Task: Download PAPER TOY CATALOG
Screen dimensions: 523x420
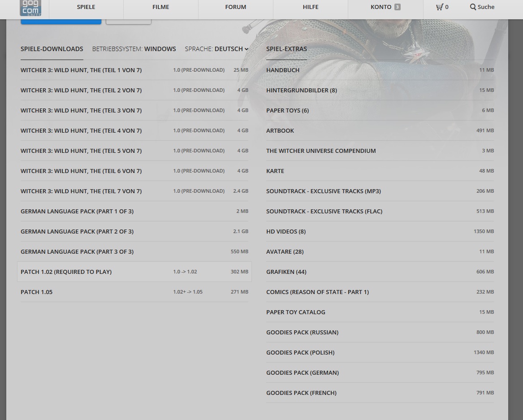Action: (380, 312)
